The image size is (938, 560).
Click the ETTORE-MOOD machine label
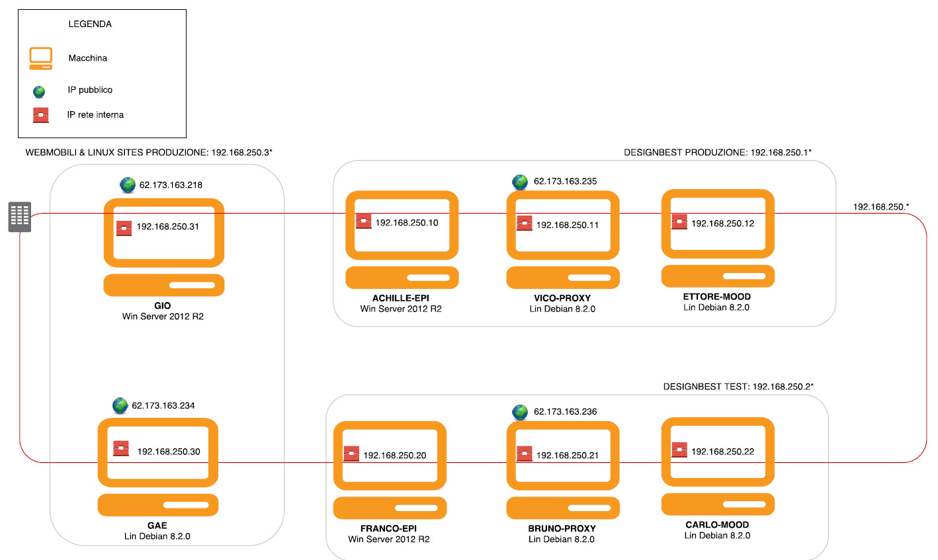point(716,297)
